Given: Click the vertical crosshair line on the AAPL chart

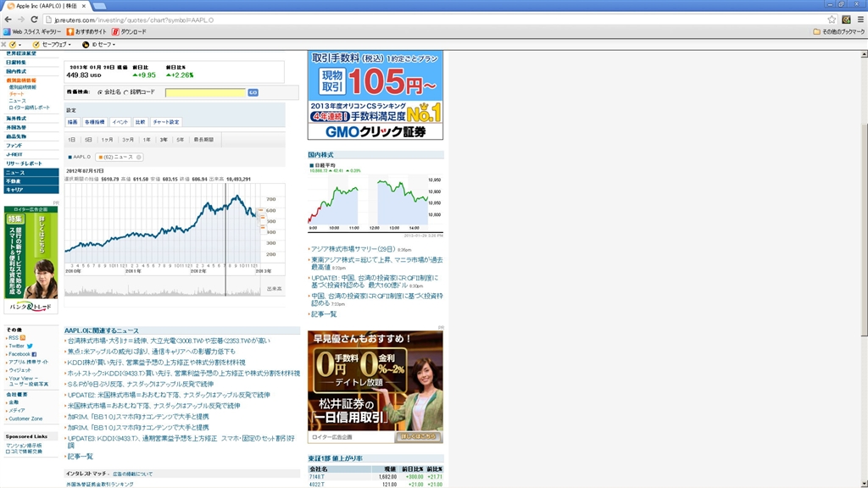Looking at the screenshot, I should 225,239.
